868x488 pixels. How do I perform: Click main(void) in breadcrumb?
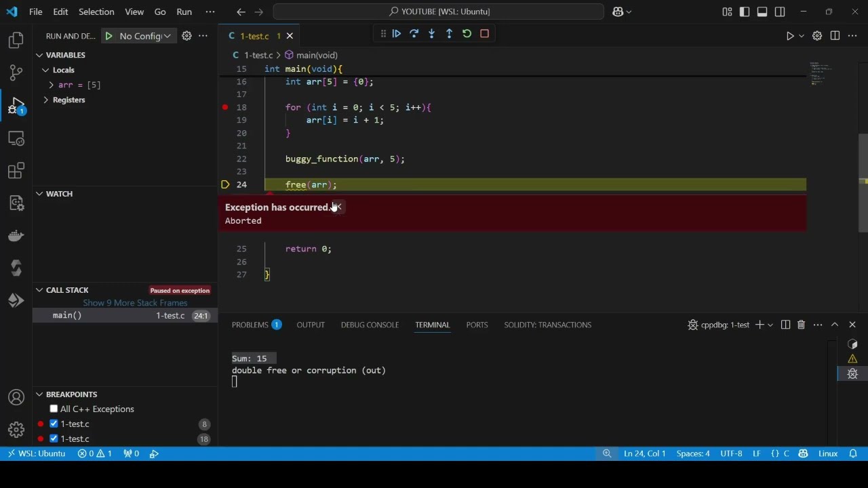tap(311, 55)
